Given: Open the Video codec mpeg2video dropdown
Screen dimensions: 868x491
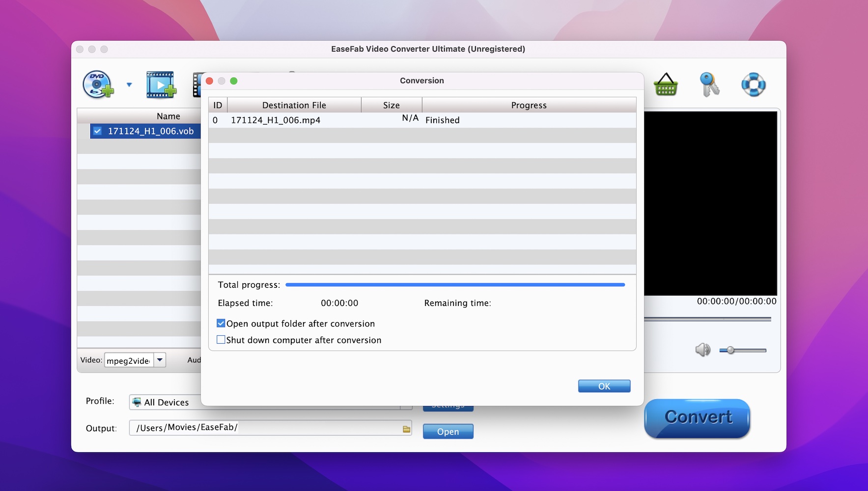Looking at the screenshot, I should (160, 360).
